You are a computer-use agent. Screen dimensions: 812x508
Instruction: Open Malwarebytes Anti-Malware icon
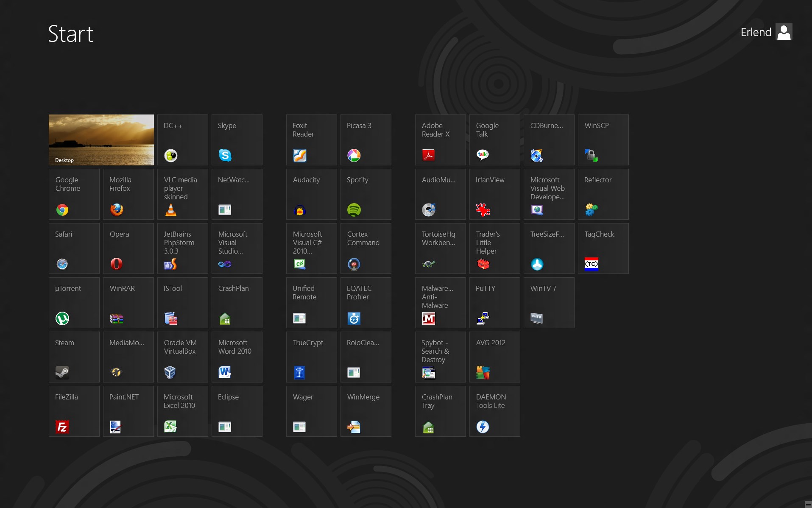click(x=429, y=318)
